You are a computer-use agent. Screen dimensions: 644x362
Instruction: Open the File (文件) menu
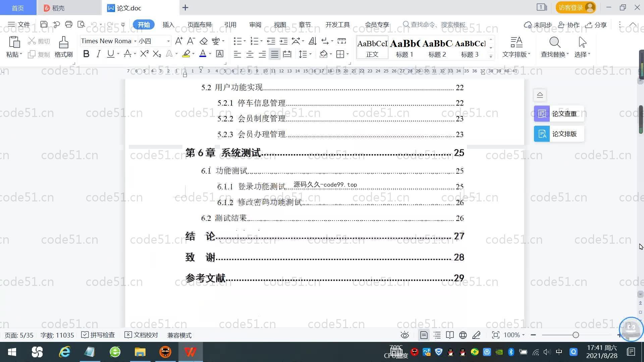[x=19, y=25]
